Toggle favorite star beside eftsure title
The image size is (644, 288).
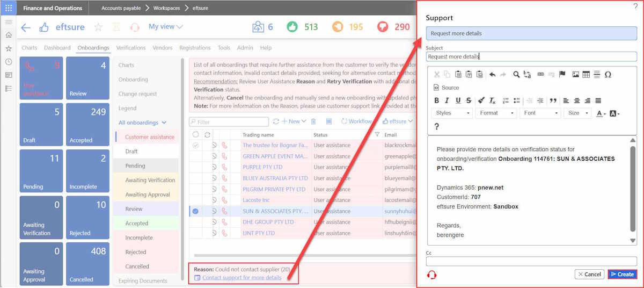[x=98, y=27]
